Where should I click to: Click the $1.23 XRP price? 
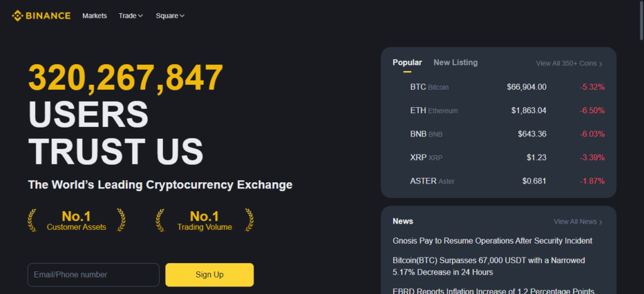pyautogui.click(x=537, y=158)
